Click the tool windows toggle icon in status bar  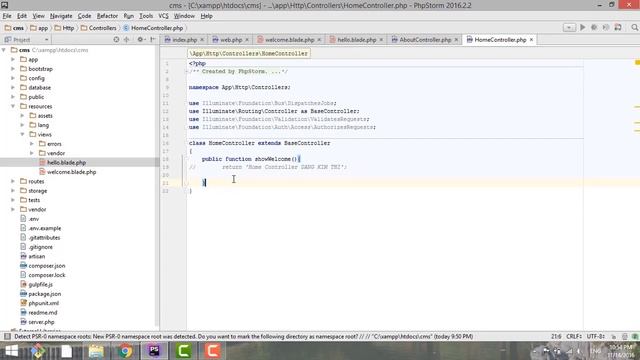click(7, 336)
